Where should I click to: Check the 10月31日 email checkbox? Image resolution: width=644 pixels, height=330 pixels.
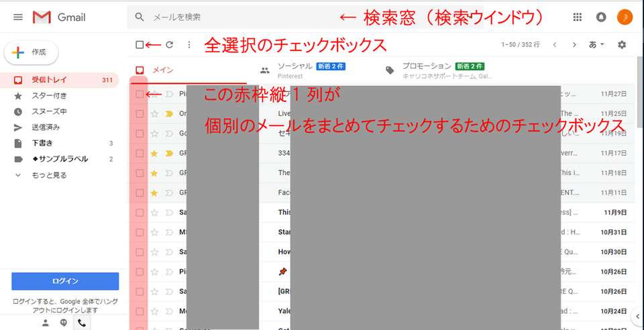tap(140, 232)
